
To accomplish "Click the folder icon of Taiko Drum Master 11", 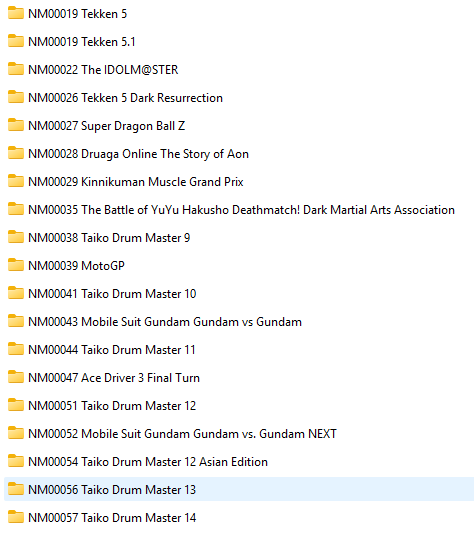I will (x=16, y=349).
